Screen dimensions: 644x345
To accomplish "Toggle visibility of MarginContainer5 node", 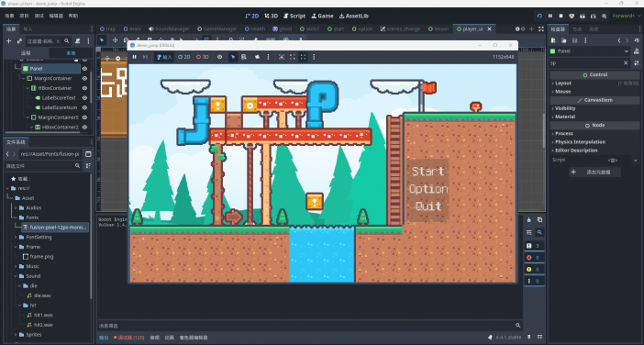I will [85, 117].
